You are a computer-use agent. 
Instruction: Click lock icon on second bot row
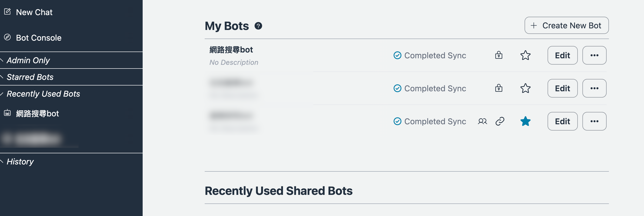pos(499,88)
